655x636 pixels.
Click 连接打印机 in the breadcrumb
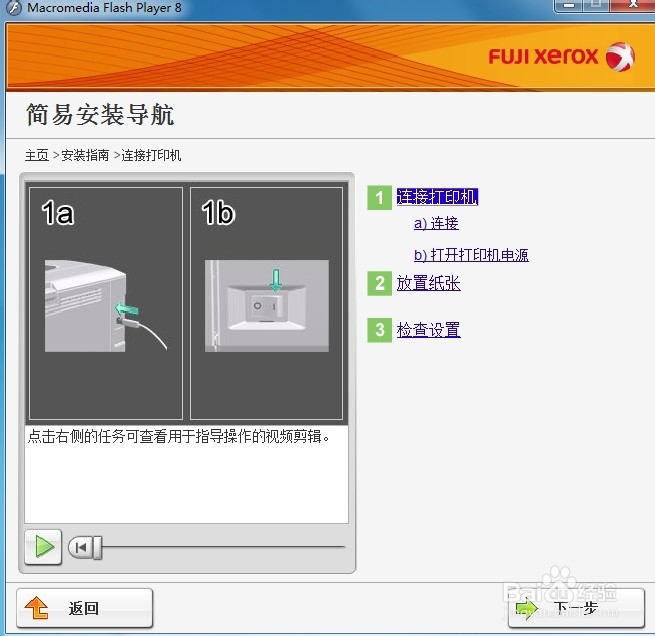[151, 155]
